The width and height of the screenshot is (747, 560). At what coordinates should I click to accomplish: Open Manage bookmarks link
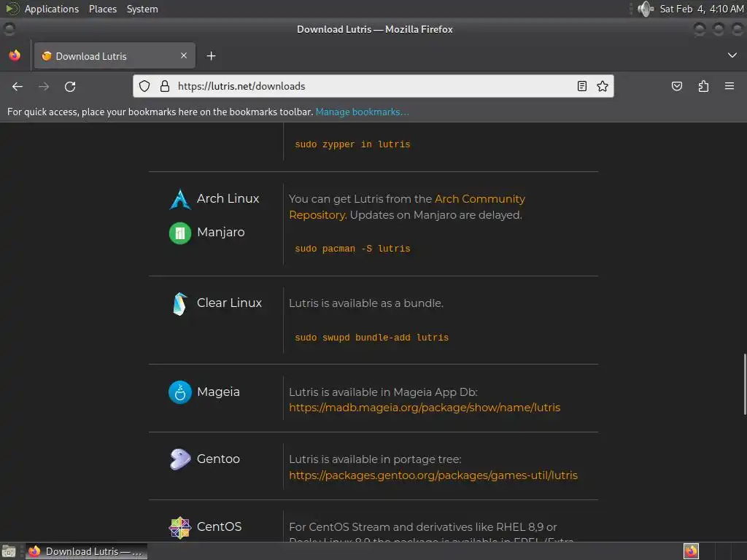pos(362,112)
